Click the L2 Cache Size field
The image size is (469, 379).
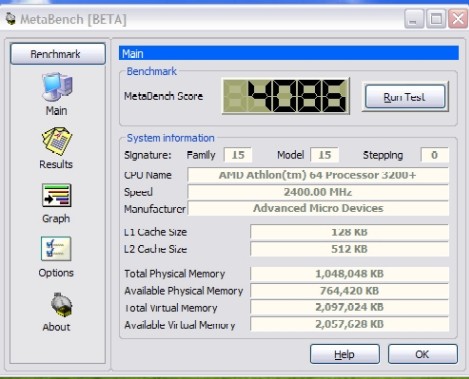(x=349, y=249)
